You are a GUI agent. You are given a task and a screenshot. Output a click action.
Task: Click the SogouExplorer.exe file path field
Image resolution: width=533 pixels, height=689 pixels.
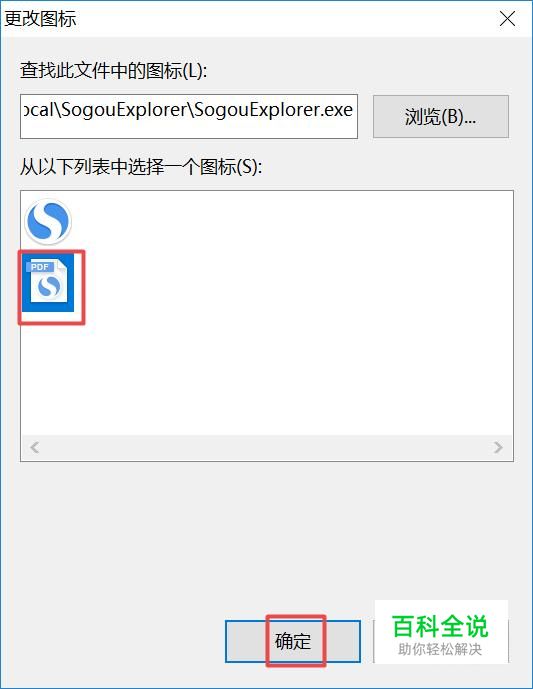[x=189, y=116]
